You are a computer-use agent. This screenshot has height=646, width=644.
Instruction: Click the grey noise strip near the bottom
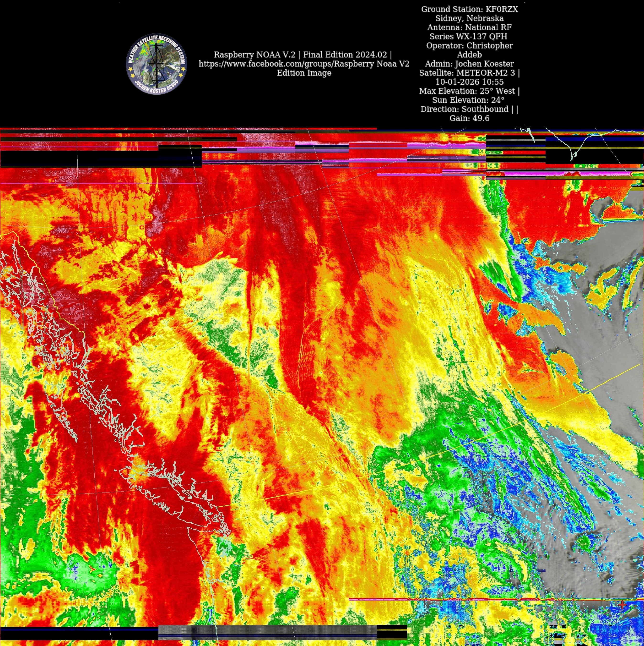267,632
